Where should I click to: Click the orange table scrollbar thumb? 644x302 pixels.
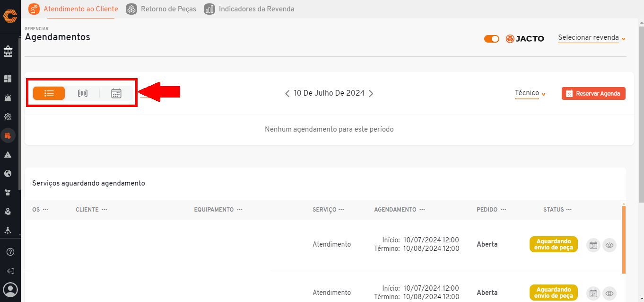(624, 240)
